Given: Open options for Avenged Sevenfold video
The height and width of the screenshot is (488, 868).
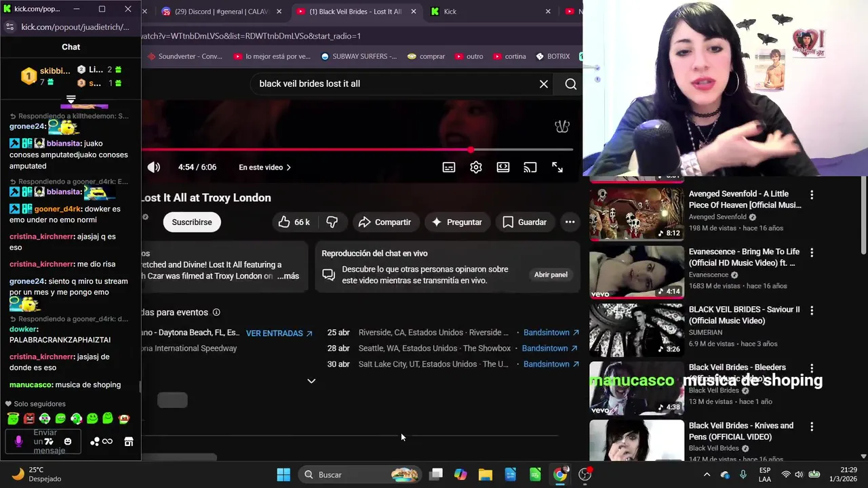Looking at the screenshot, I should [x=812, y=195].
